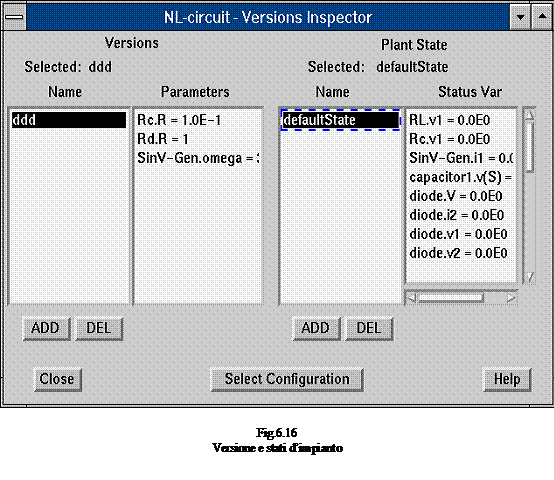Click the Select Configuration button
This screenshot has width=554, height=480.
click(x=287, y=379)
